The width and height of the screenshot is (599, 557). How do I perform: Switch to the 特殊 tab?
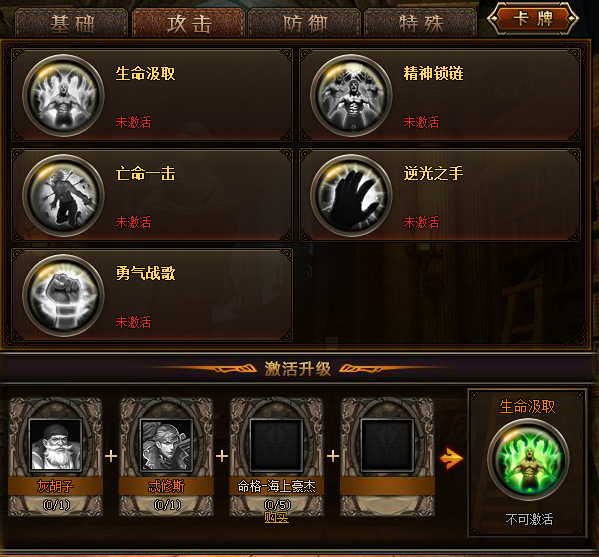[x=421, y=23]
